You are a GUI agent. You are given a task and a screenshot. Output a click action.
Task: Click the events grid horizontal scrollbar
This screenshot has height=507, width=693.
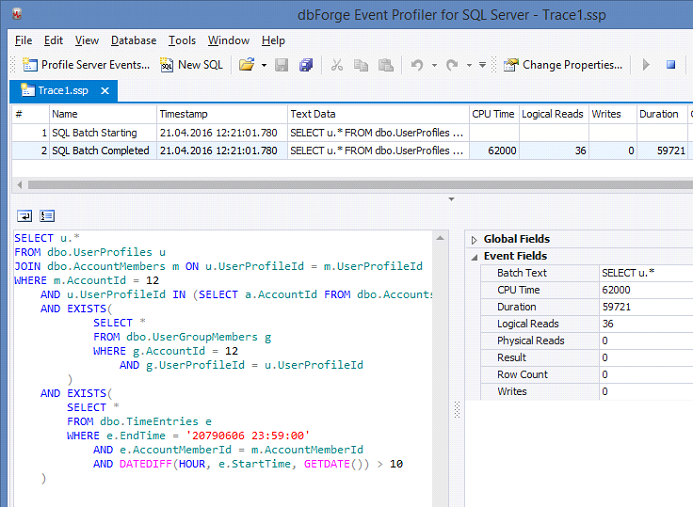(360, 185)
